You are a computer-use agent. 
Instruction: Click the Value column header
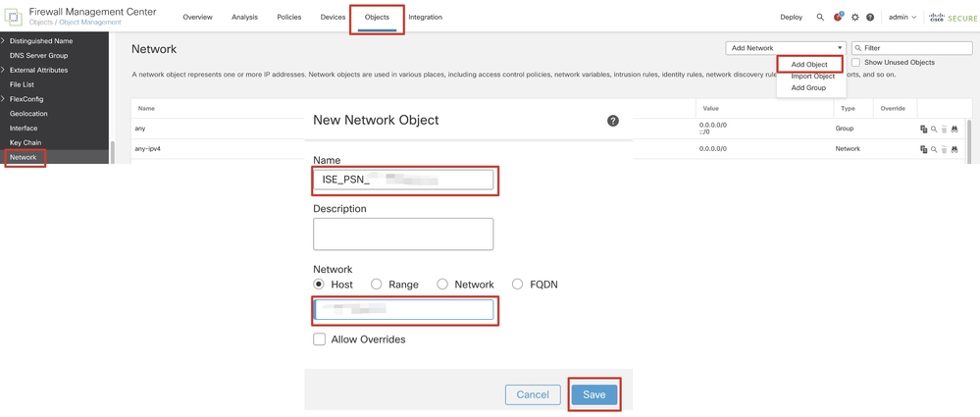pyautogui.click(x=710, y=109)
